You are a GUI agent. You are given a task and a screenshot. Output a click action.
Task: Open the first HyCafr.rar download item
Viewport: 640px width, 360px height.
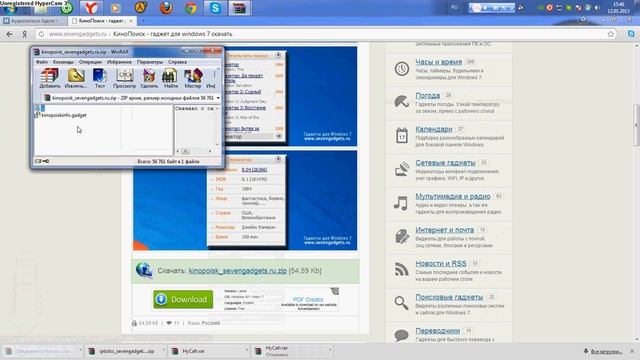coord(206,351)
